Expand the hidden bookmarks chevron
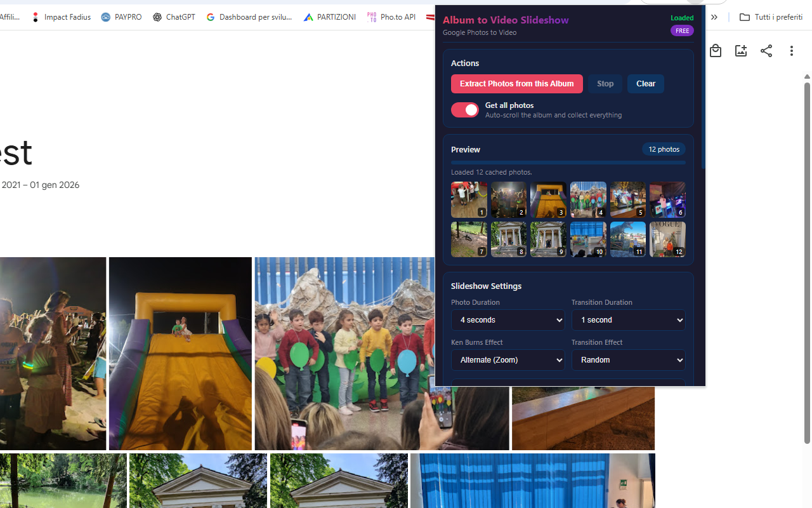 pyautogui.click(x=714, y=17)
